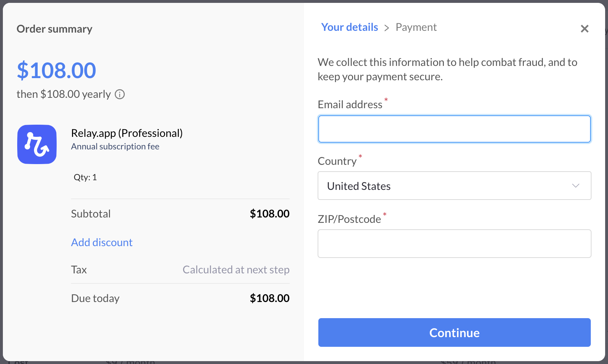Viewport: 608px width, 364px height.
Task: Click the large blue $108.00 total
Action: (x=57, y=70)
